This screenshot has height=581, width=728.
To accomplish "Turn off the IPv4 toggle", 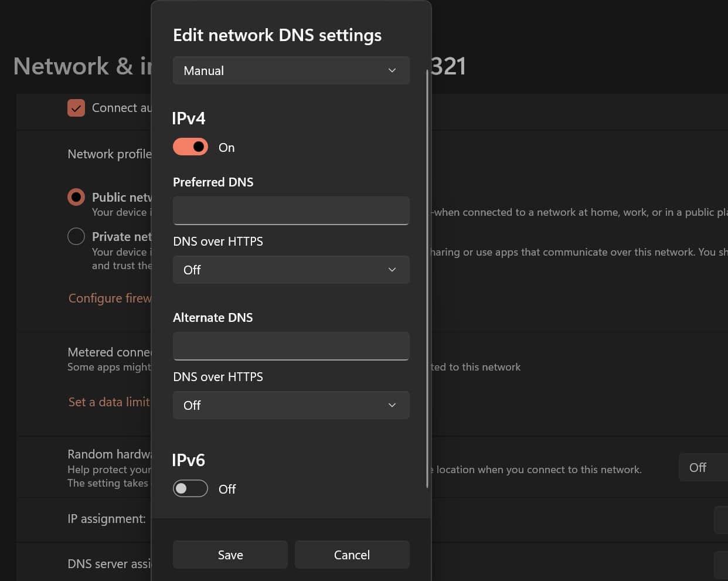I will point(190,147).
